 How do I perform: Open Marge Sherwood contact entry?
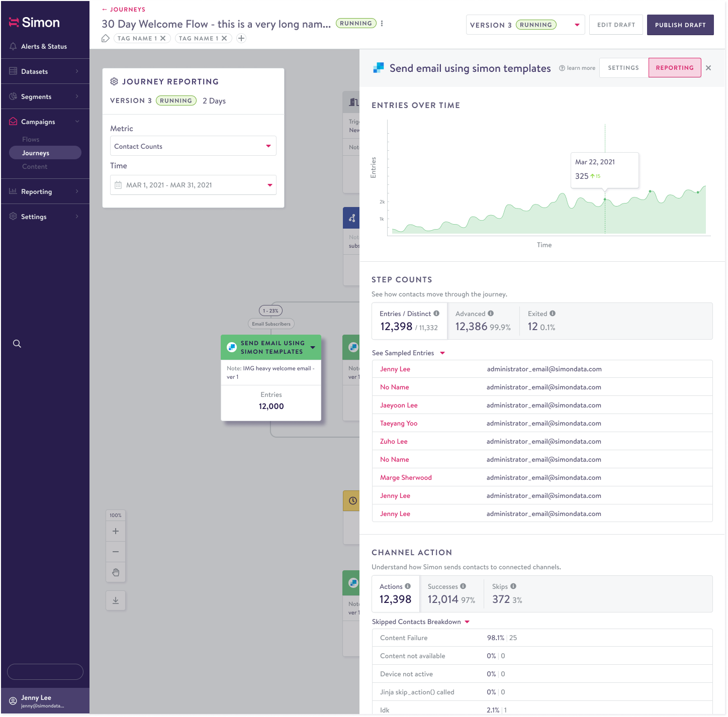tap(406, 477)
